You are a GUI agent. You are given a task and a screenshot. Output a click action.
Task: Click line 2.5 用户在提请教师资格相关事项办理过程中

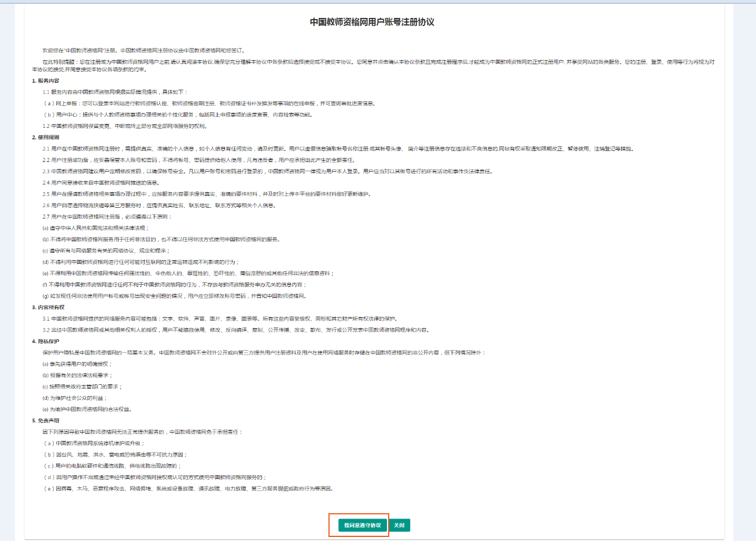point(207,194)
